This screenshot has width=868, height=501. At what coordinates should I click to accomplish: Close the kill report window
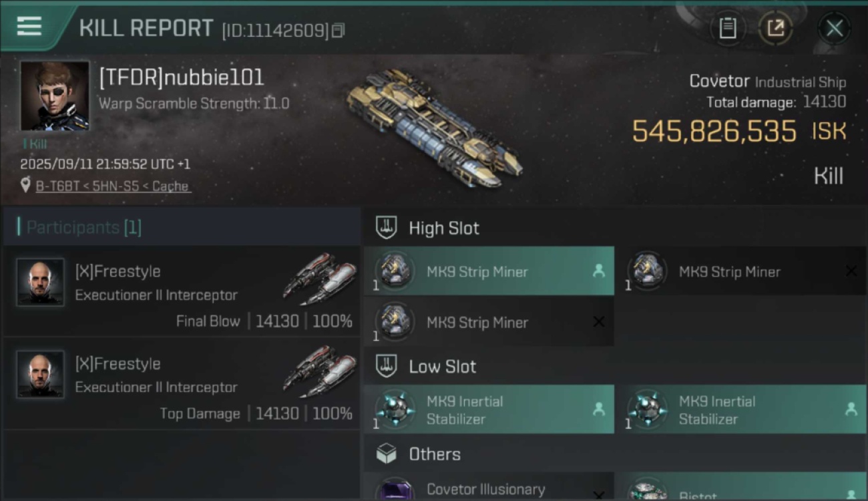click(x=834, y=28)
